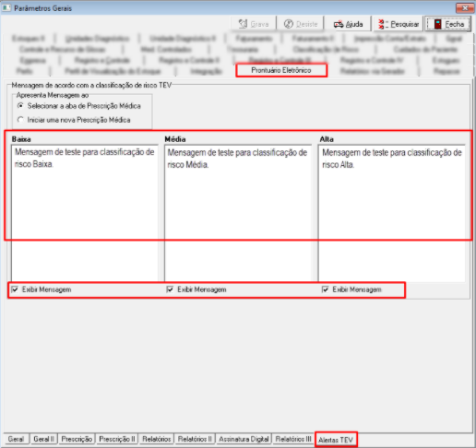Switch to the Relatórios bottom tab

click(157, 439)
